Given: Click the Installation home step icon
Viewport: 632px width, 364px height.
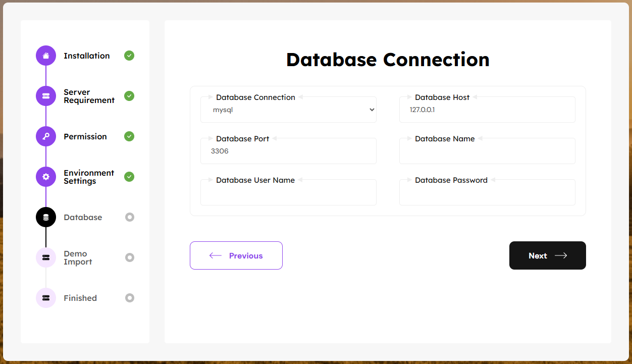Looking at the screenshot, I should click(x=46, y=56).
